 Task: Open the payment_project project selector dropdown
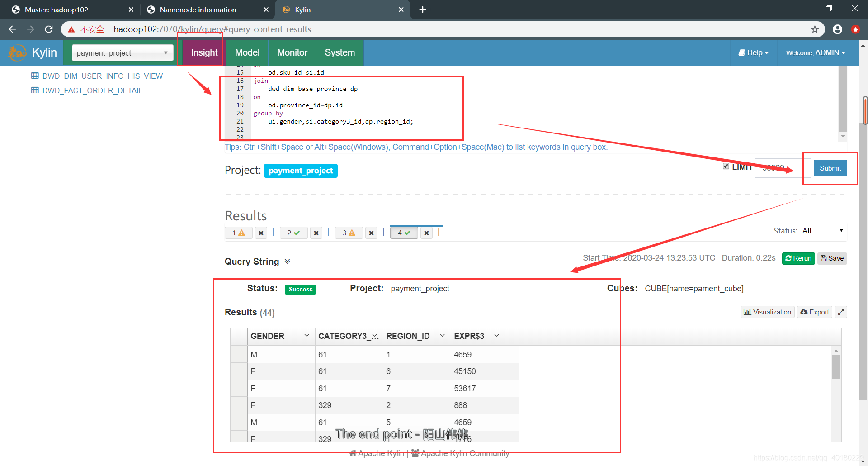pyautogui.click(x=123, y=53)
